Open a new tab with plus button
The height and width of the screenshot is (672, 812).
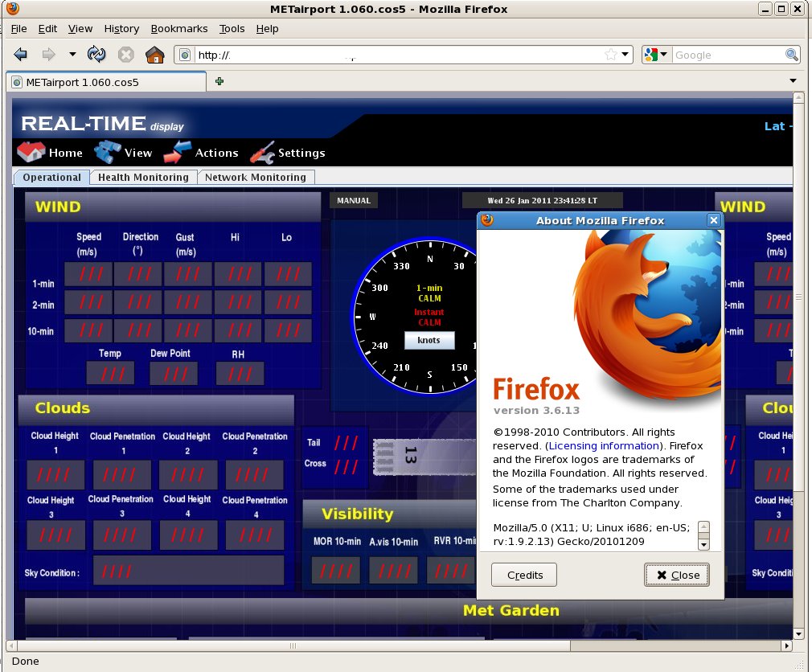[219, 81]
